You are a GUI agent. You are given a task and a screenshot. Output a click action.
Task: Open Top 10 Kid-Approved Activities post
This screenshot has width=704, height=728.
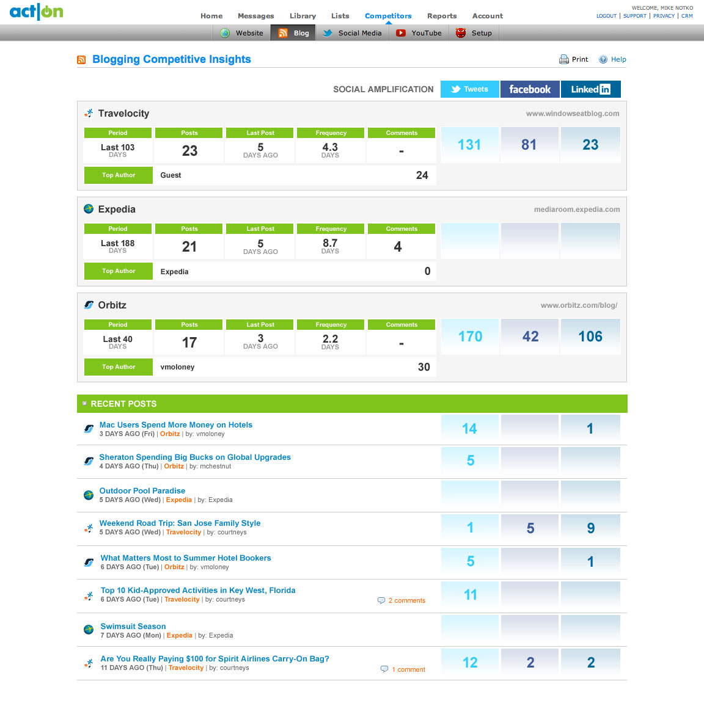point(198,591)
